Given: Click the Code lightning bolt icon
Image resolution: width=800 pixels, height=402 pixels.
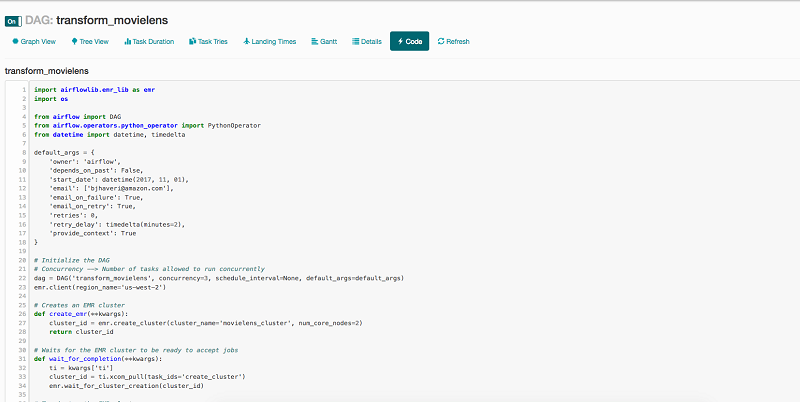Looking at the screenshot, I should pos(401,41).
